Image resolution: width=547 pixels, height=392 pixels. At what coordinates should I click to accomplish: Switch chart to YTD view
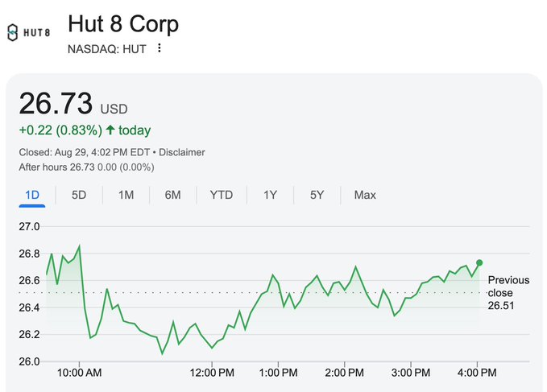[222, 195]
